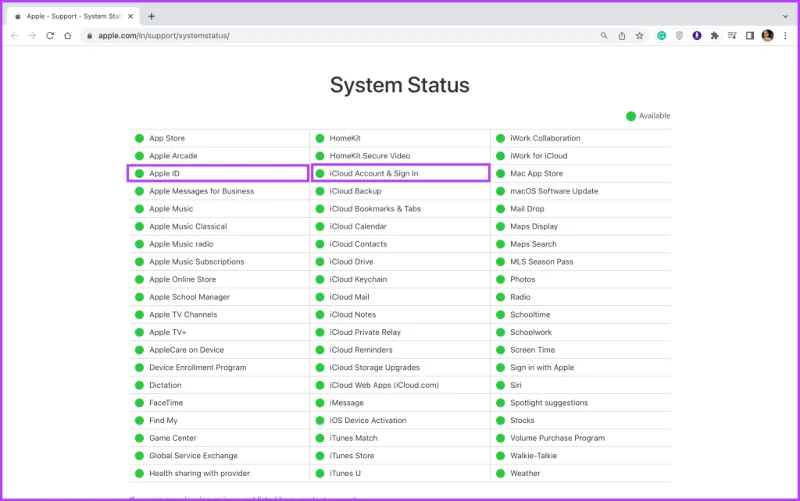Screen dimensions: 800x501
Task: Click the Mac App Store entry
Action: click(536, 173)
